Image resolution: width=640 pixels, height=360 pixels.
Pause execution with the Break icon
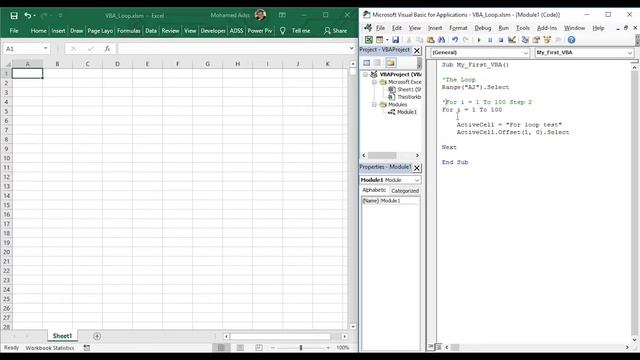pos(490,40)
